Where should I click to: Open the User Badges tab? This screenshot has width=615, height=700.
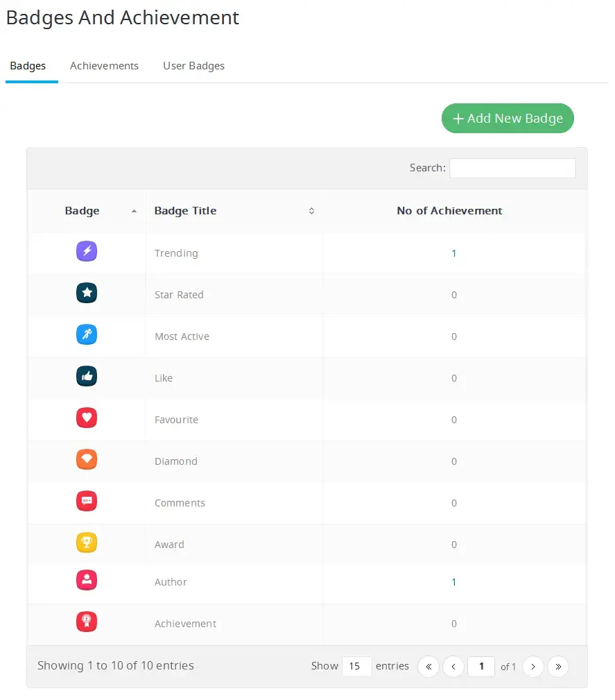[193, 66]
